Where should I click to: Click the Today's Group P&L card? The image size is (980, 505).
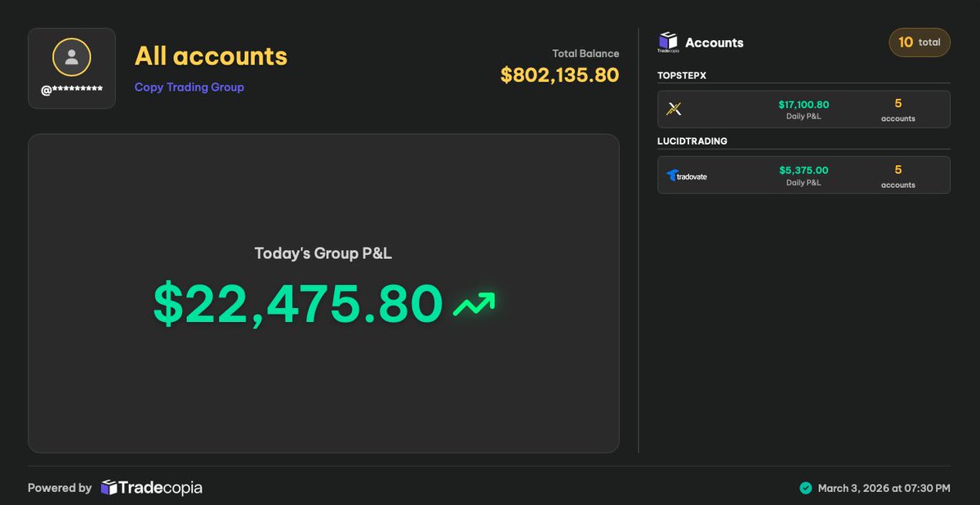(323, 293)
